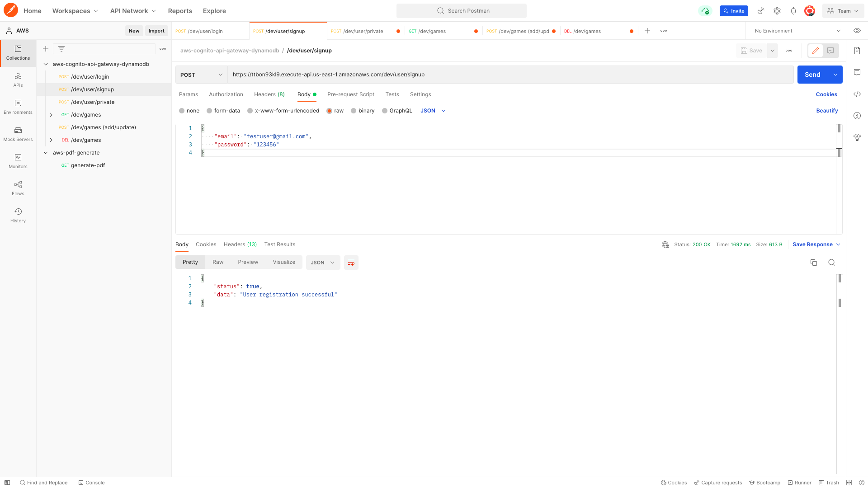Open the Flows sidebar icon
868x488 pixels.
tap(18, 188)
